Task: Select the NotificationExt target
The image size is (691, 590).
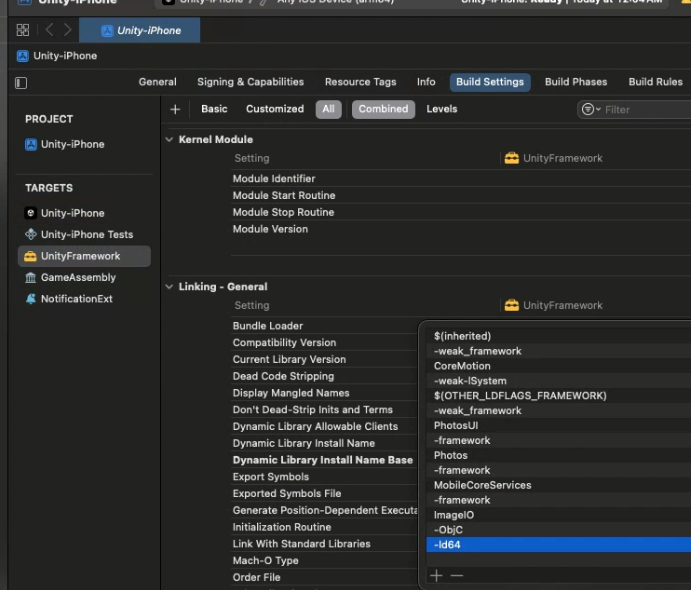Action: click(x=69, y=299)
